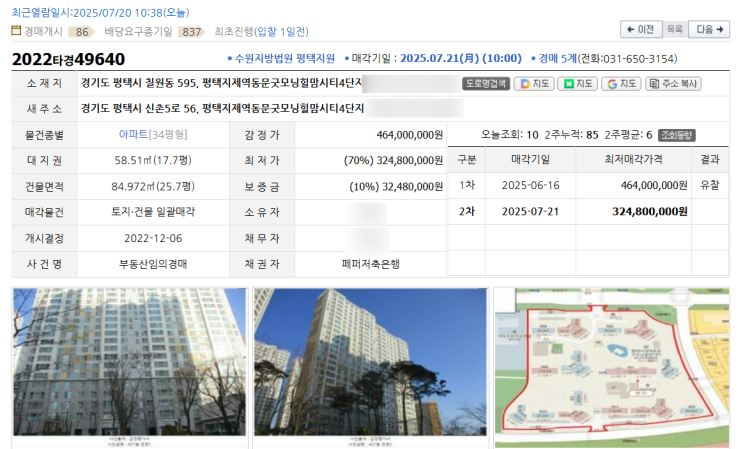Open Daum 지도 map button

point(535,84)
